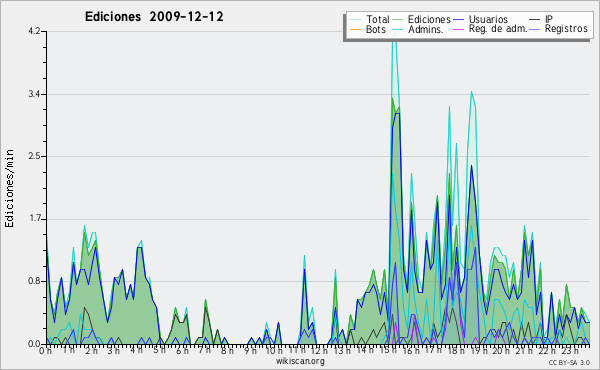Click the blue Usuarios legend line swatch

click(x=458, y=20)
